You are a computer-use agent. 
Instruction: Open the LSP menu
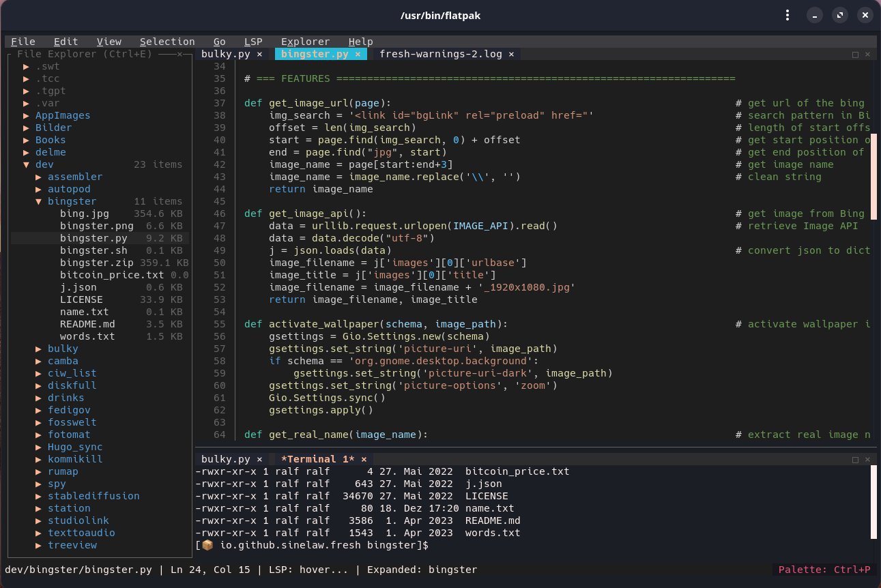253,42
